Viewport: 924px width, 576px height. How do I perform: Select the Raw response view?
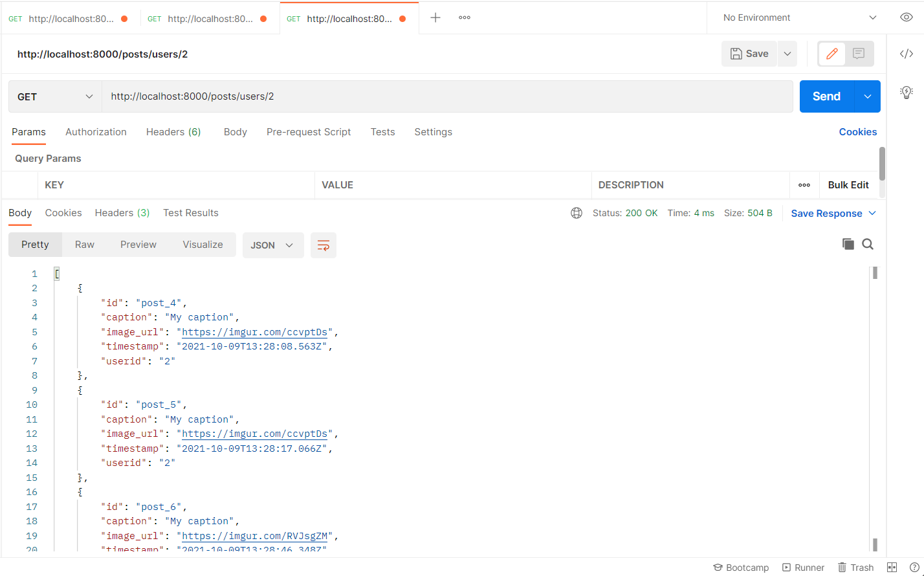(85, 245)
